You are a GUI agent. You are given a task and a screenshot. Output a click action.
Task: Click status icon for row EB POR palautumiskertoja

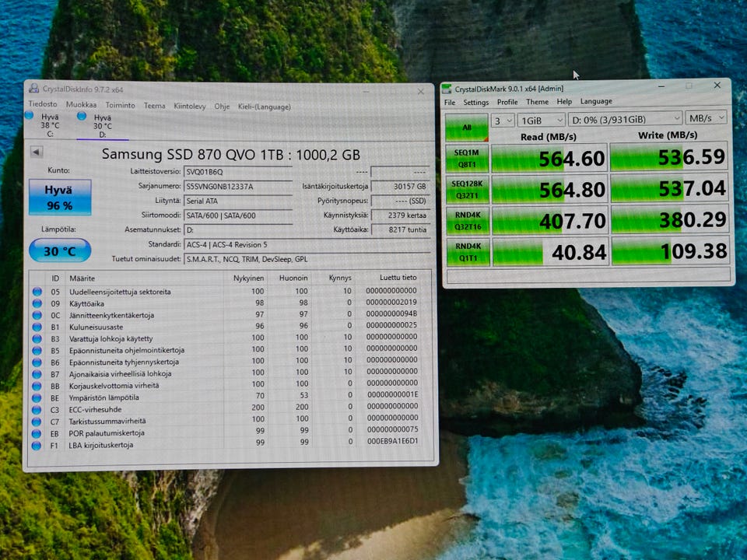pyautogui.click(x=37, y=433)
